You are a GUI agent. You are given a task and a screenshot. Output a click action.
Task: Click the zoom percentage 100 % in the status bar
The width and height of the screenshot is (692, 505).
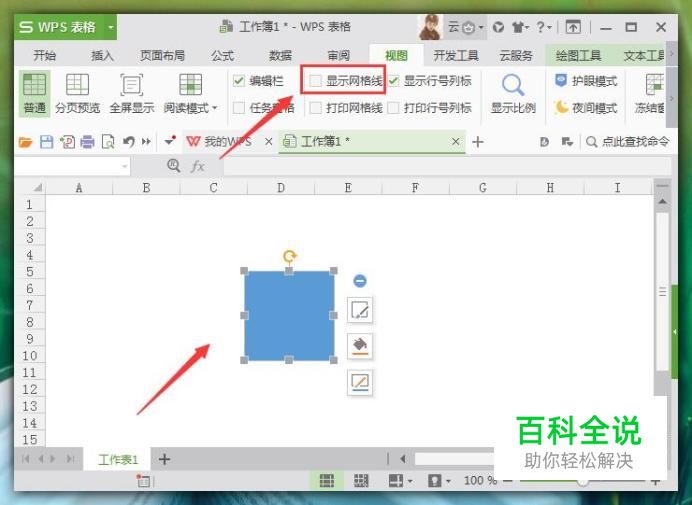pyautogui.click(x=480, y=480)
